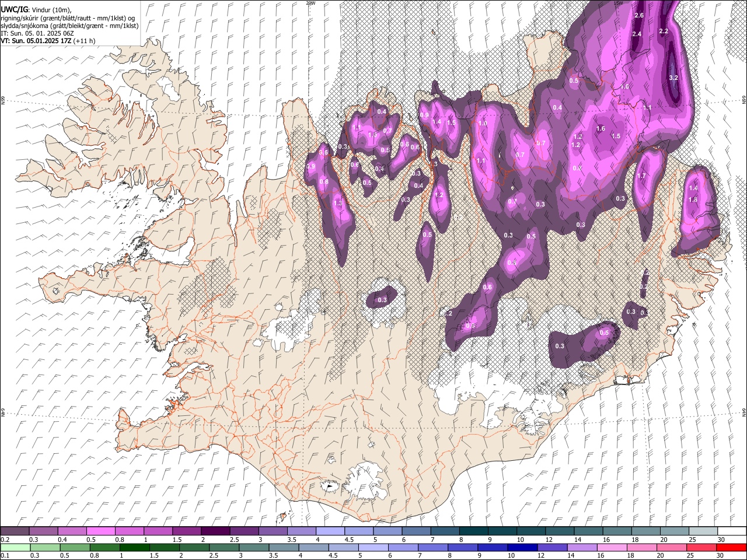Click the upper legend swatch starting at 0.2
Image resolution: width=747 pixels, height=560 pixels.
point(15,531)
